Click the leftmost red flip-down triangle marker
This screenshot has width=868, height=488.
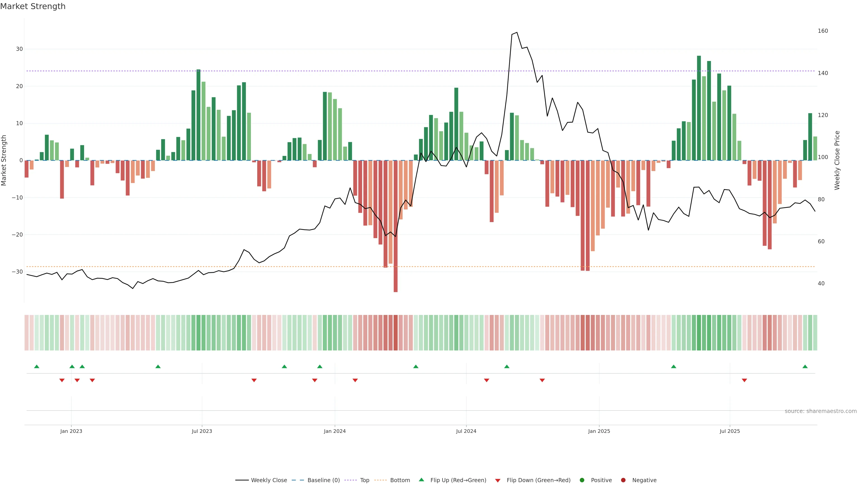tap(62, 380)
